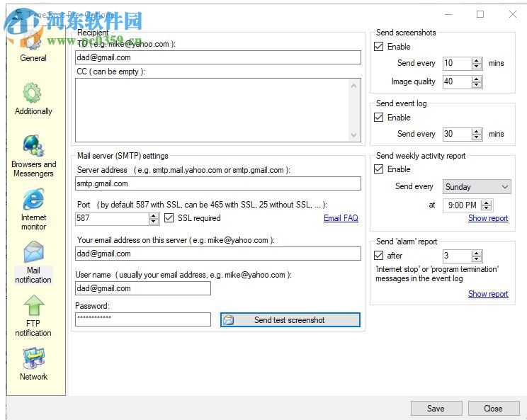527x420 pixels.
Task: Show weekly activity report link
Action: [488, 218]
